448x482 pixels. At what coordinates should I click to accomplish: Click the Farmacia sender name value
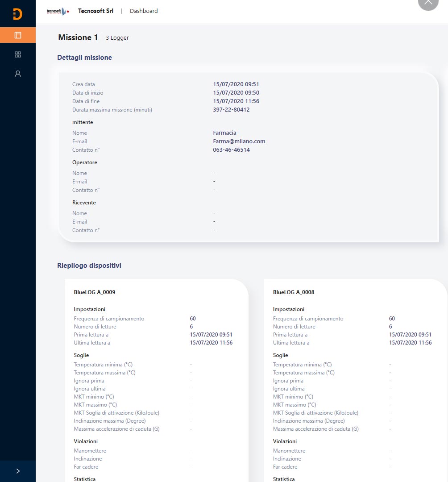pyautogui.click(x=224, y=133)
